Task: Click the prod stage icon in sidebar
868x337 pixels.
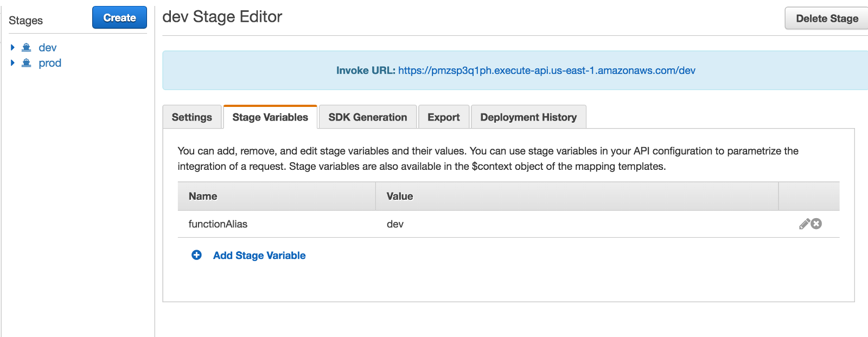Action: coord(26,63)
